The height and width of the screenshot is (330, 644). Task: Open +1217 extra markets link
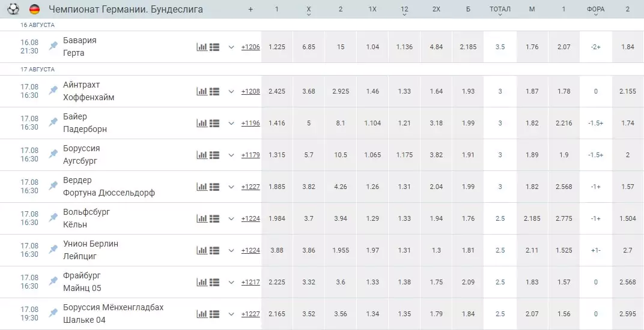(x=251, y=282)
